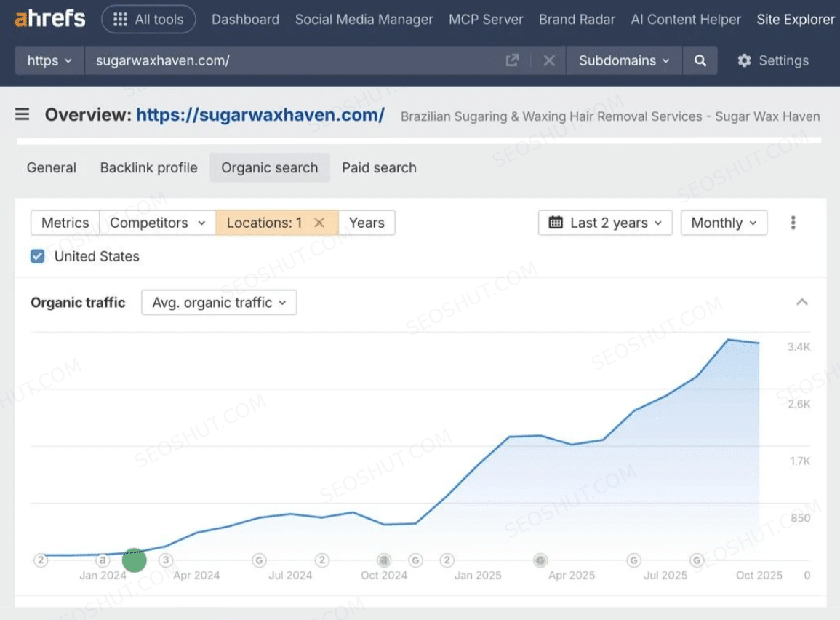Click the Jan 2024 axis label

point(103,576)
